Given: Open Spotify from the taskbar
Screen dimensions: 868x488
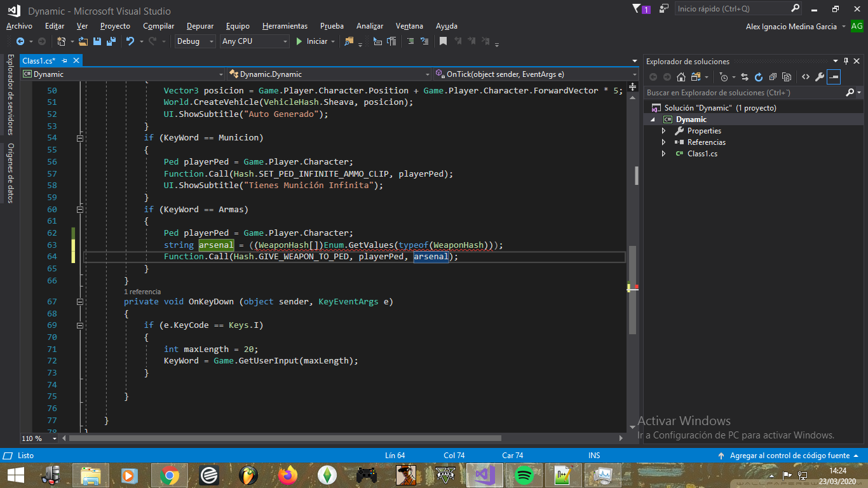Looking at the screenshot, I should coord(523,475).
